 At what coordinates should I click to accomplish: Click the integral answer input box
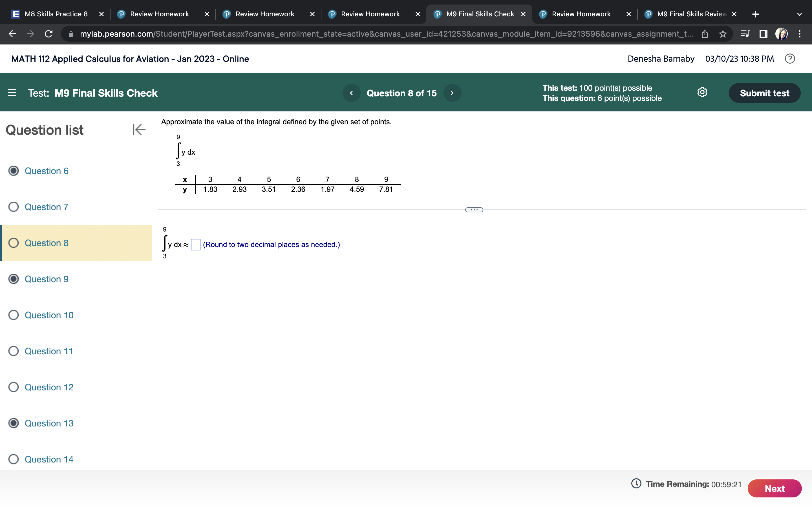196,244
